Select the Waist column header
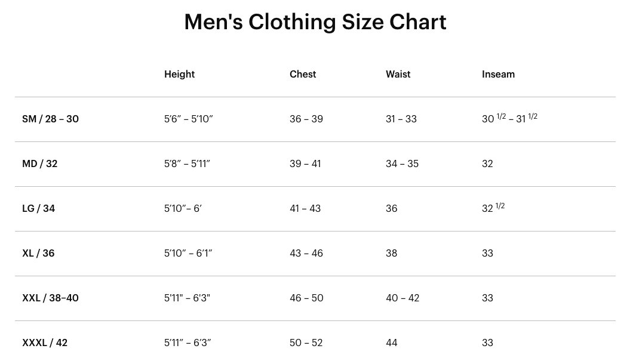 click(398, 75)
